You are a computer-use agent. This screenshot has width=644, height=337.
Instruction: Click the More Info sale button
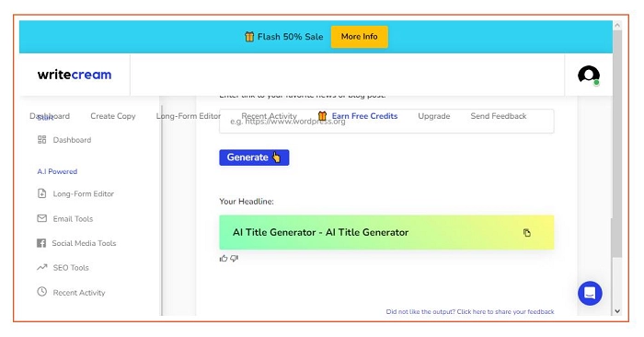[359, 37]
